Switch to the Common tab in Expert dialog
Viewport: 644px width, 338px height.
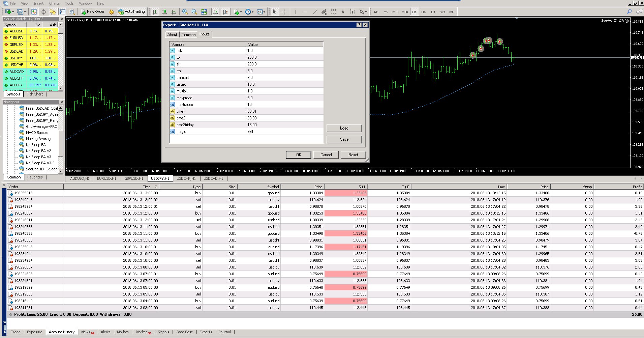click(x=188, y=35)
